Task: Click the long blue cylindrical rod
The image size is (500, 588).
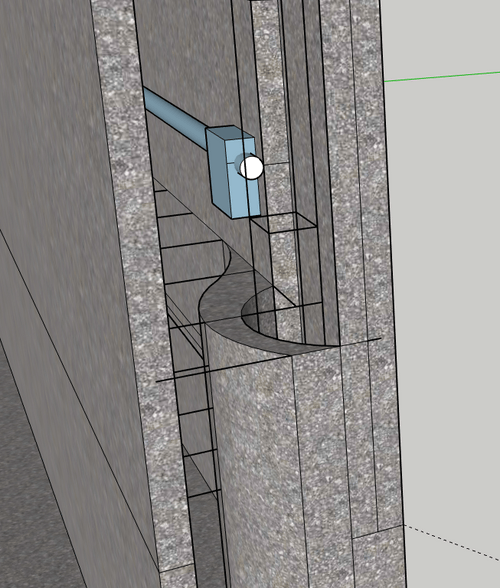Action: click(x=175, y=118)
